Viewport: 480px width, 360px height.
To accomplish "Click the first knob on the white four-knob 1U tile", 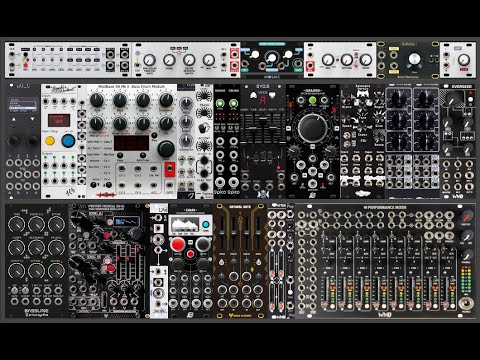I will 149,60.
